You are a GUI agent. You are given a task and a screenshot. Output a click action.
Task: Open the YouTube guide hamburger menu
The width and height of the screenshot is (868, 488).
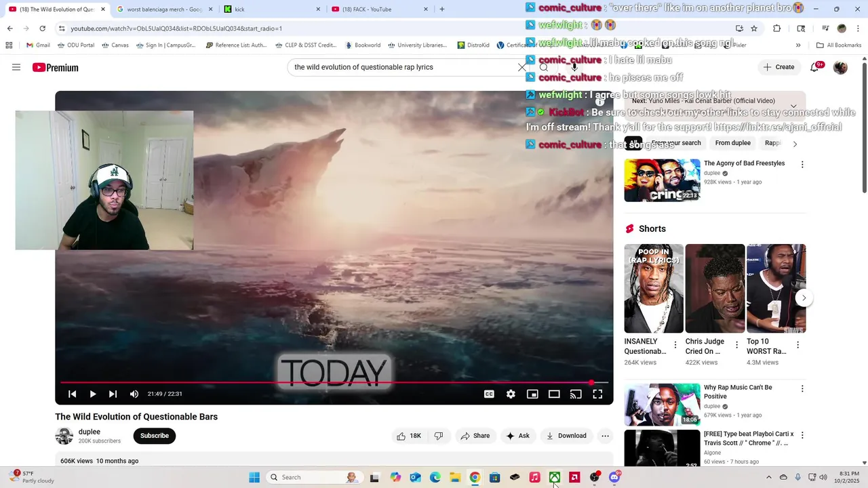pos(16,67)
